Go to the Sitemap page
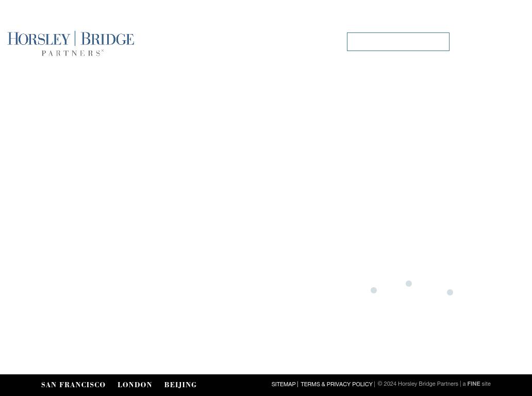The image size is (532, 396). tap(284, 385)
